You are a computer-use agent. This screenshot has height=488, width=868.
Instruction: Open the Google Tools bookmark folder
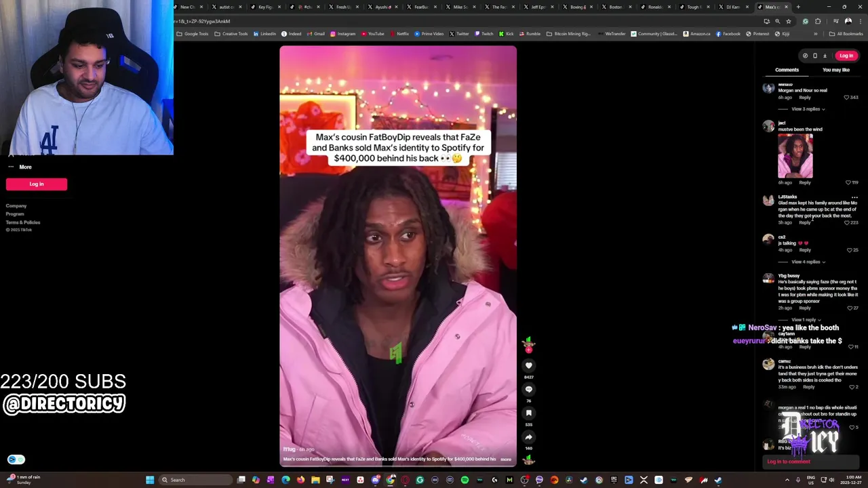pos(193,34)
